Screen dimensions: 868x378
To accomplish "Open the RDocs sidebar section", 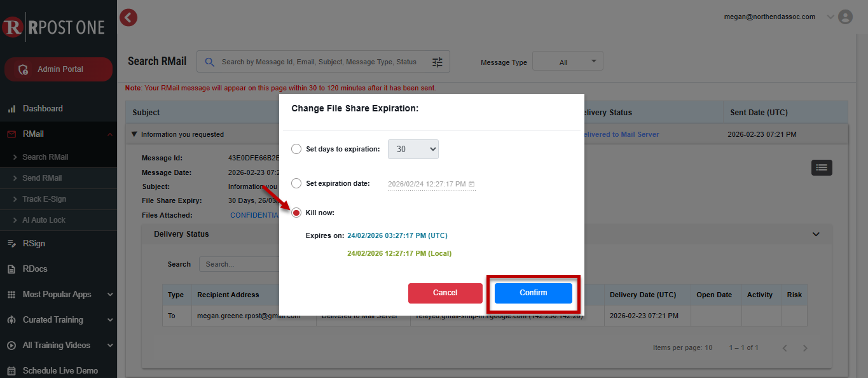I will pos(35,269).
